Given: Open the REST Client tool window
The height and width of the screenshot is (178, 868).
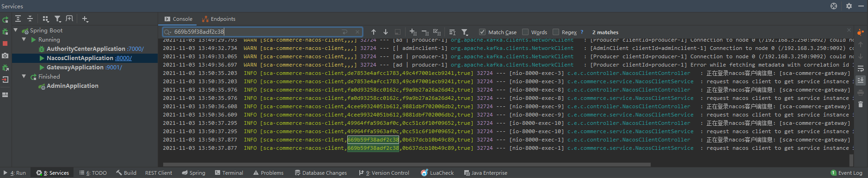Looking at the screenshot, I should 159,173.
